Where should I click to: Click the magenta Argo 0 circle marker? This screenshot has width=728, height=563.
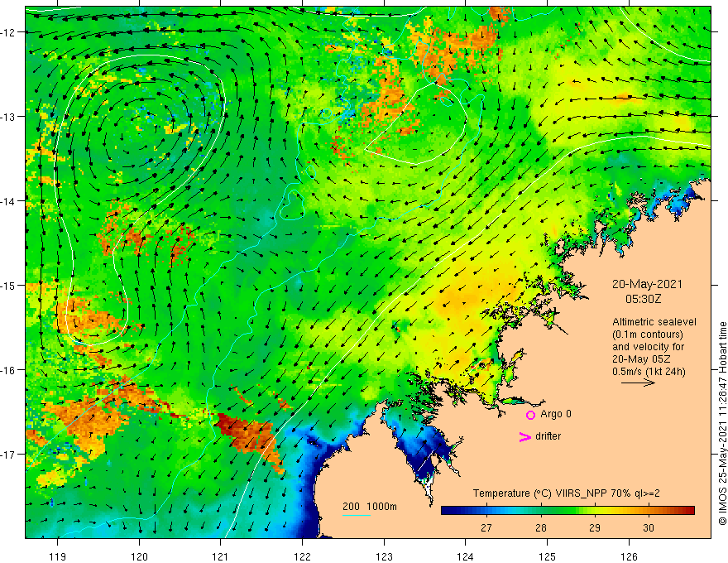pyautogui.click(x=530, y=415)
